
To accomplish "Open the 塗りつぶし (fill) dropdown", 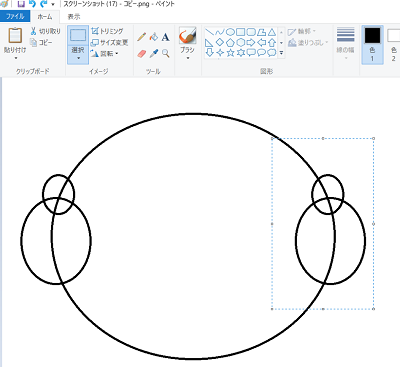I will point(308,42).
